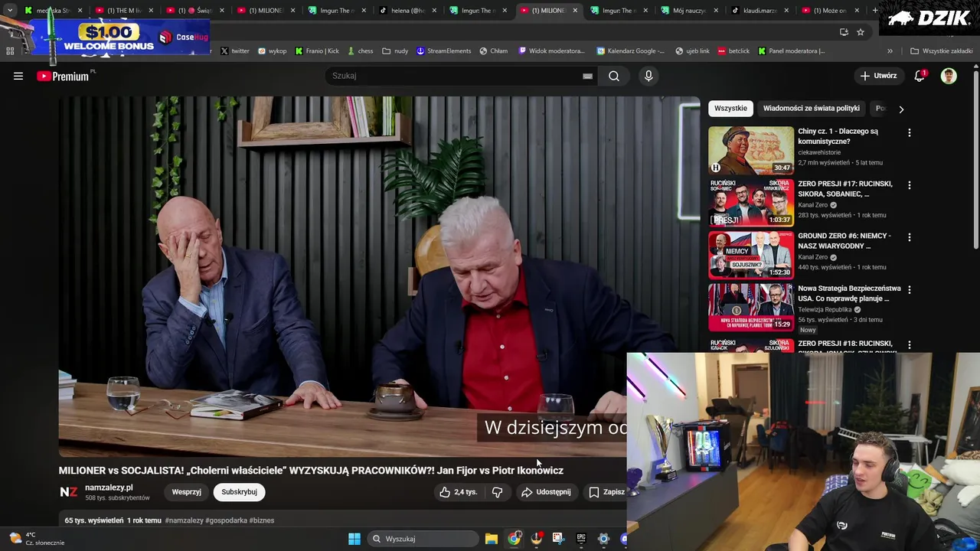Screen dimensions: 980x551
Task: Open browser apps grid shortcut
Action: tap(10, 51)
